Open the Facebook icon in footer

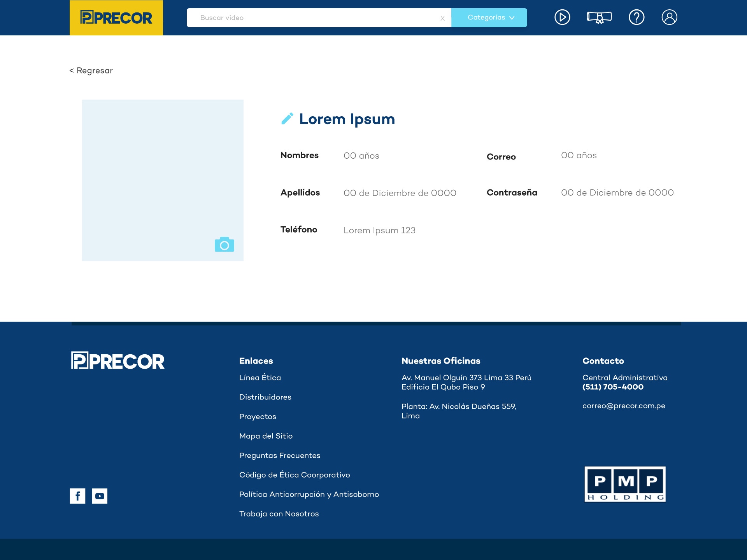77,496
